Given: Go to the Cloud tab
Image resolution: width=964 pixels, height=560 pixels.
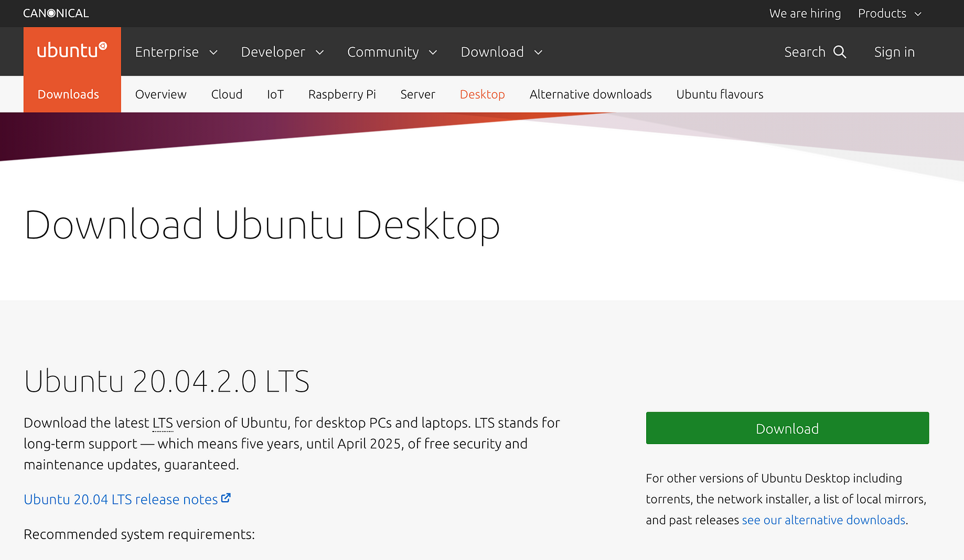Looking at the screenshot, I should (227, 94).
